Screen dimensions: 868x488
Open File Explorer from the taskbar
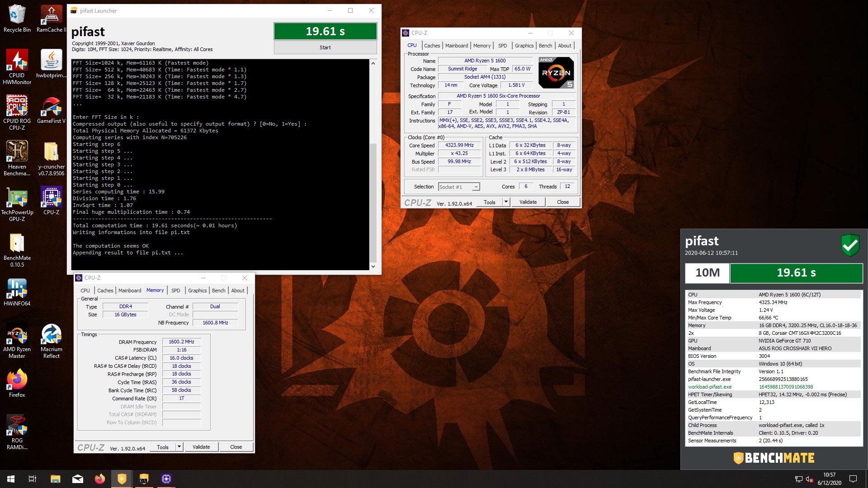tap(55, 479)
